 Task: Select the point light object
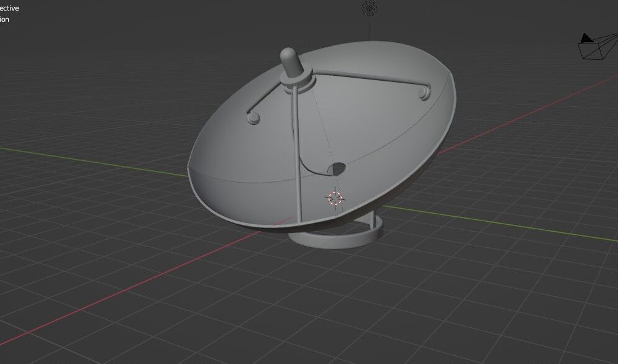pyautogui.click(x=370, y=8)
